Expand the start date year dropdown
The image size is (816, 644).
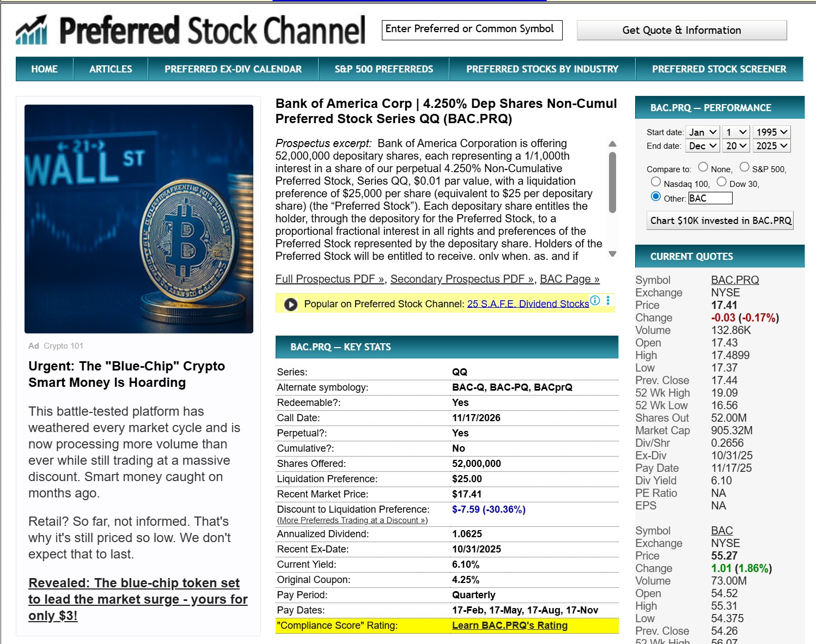pyautogui.click(x=771, y=132)
